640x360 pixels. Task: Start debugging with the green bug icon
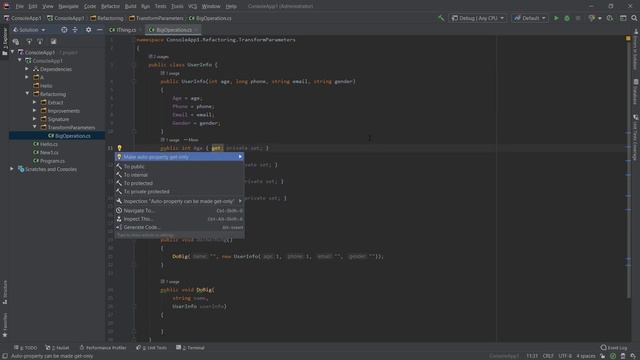click(x=567, y=18)
